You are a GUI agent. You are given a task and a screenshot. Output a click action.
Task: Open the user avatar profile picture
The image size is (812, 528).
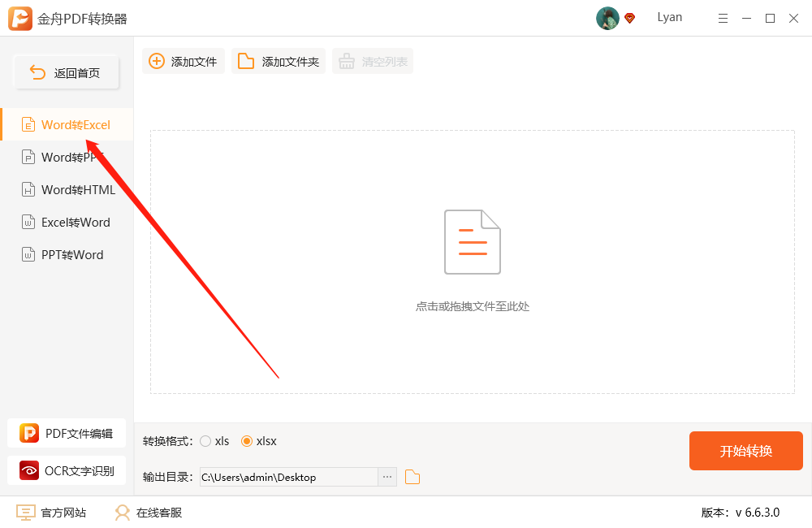point(607,18)
